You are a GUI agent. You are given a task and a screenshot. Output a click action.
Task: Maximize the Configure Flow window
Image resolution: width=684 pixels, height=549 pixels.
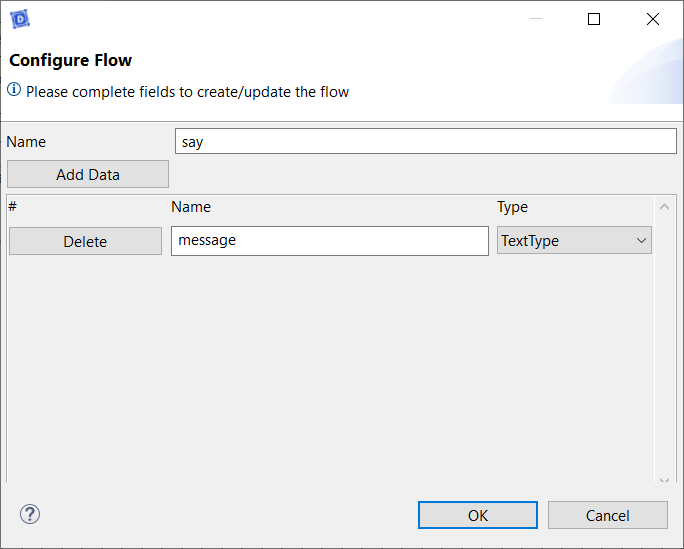point(594,19)
